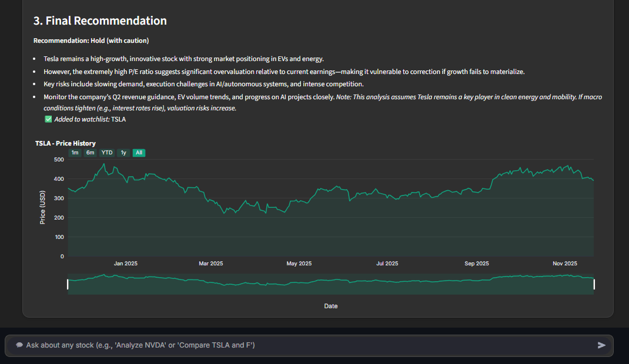Click the 3. Final Recommendation heading

click(100, 21)
